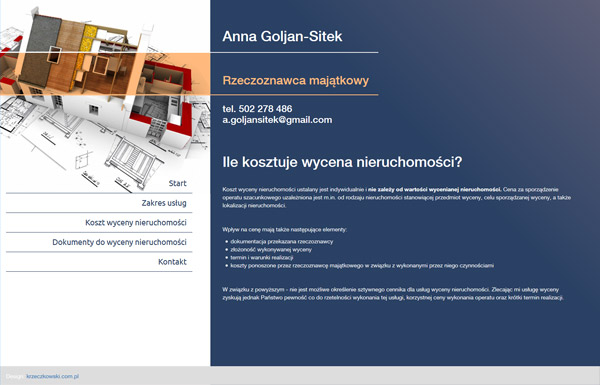Follow the krzeczkowski.com.pl design link
Viewport: 600px width, 385px height.
(53, 376)
